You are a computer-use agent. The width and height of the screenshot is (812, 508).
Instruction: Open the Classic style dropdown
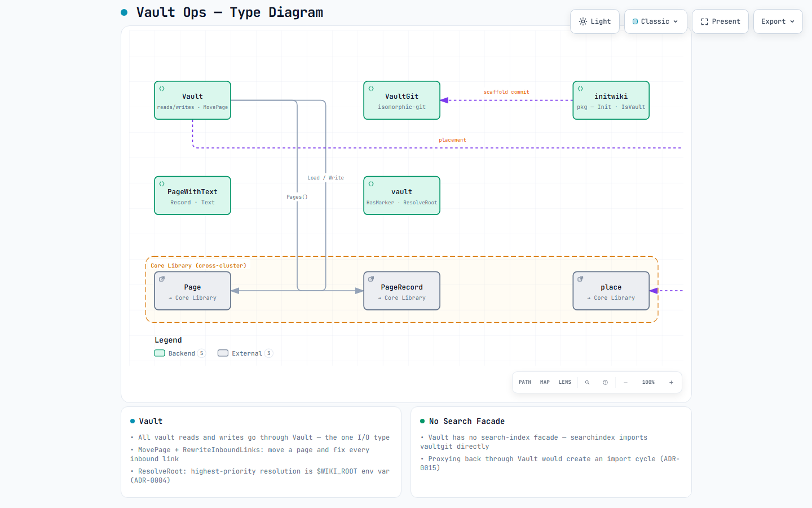click(x=655, y=21)
